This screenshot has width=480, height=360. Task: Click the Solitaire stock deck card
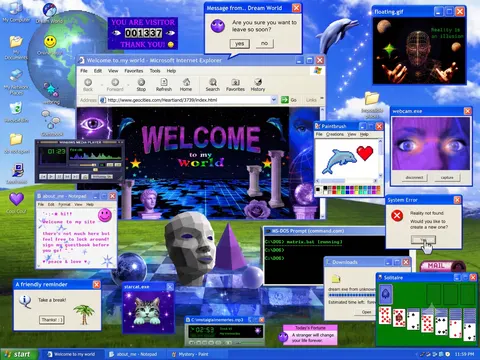(x=386, y=294)
